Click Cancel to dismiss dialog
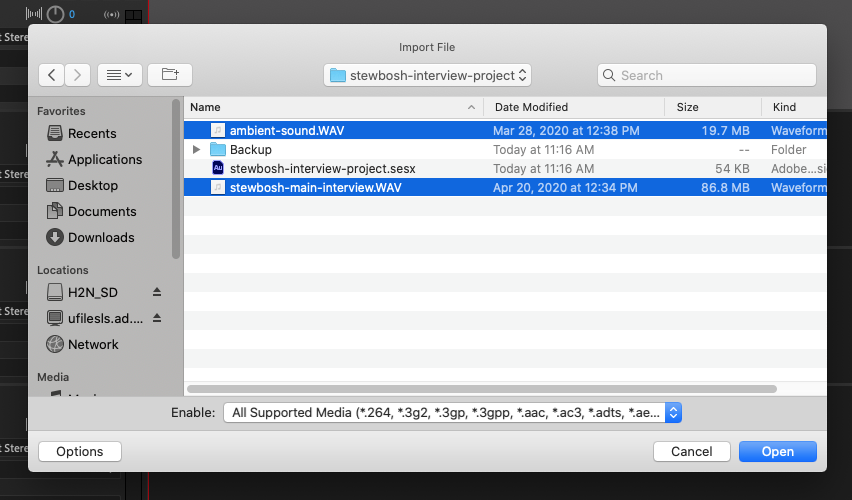This screenshot has height=500, width=852. [x=692, y=452]
